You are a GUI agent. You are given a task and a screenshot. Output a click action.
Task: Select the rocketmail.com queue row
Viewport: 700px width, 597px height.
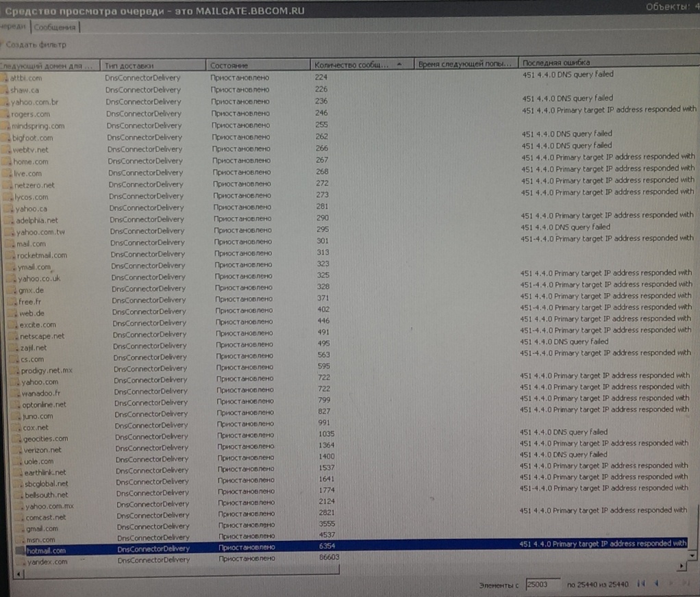348,253
